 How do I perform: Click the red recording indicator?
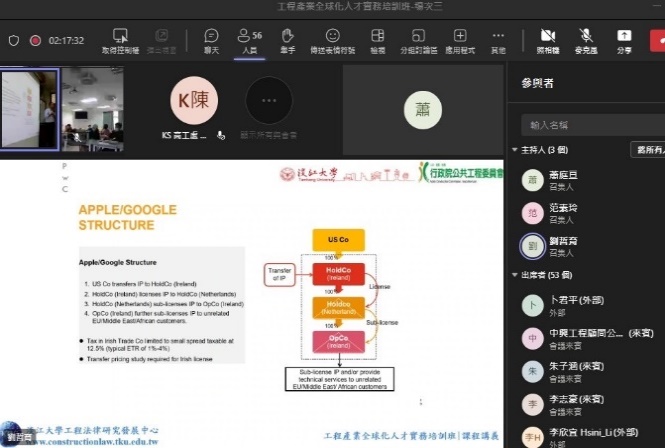[35, 41]
